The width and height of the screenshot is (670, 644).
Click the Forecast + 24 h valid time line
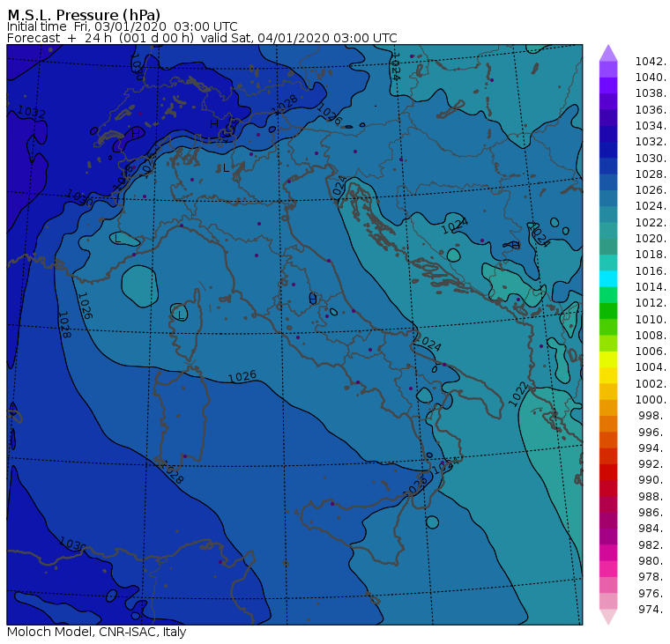pos(202,38)
